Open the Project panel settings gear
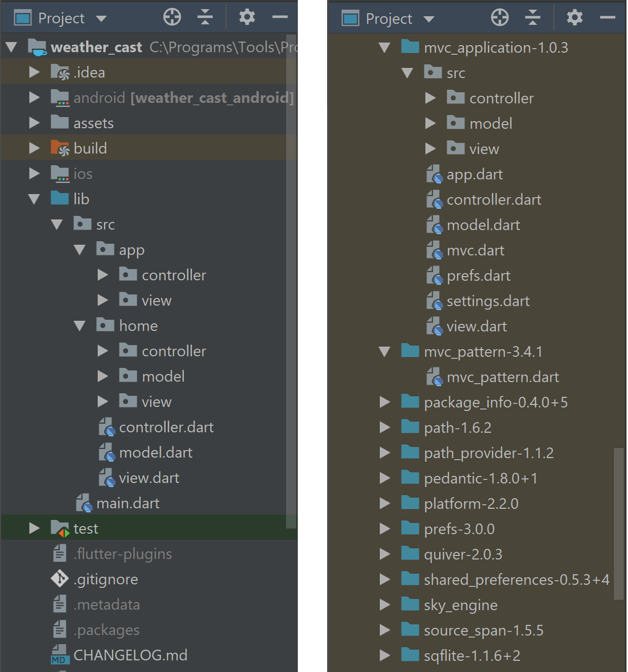Image resolution: width=628 pixels, height=672 pixels. [x=247, y=17]
